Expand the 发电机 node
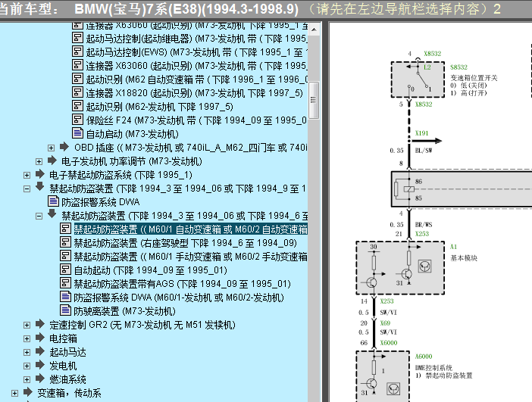This screenshot has height=402, width=532. (27, 366)
